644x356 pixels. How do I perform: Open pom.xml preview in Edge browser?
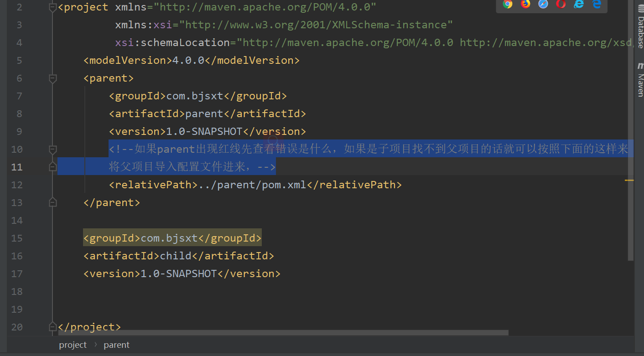[597, 4]
